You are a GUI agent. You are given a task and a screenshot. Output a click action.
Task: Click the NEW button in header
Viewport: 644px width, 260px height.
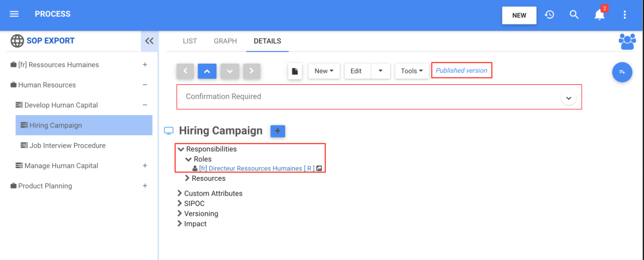519,15
